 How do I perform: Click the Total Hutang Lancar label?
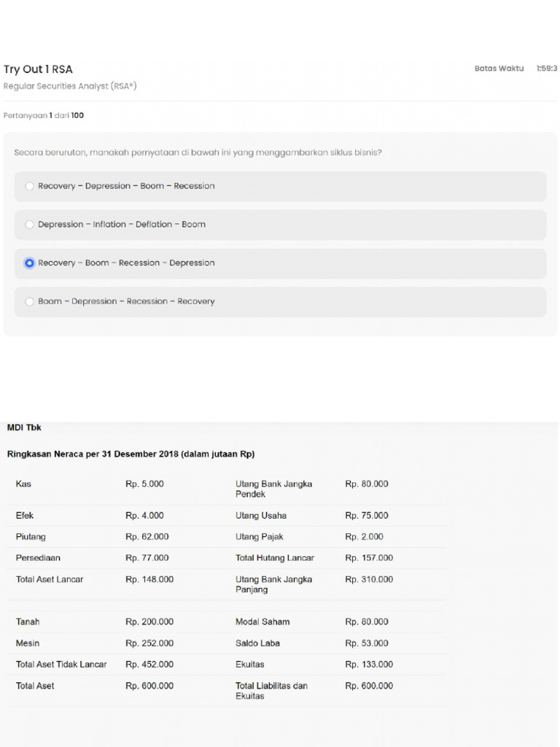[x=274, y=558]
